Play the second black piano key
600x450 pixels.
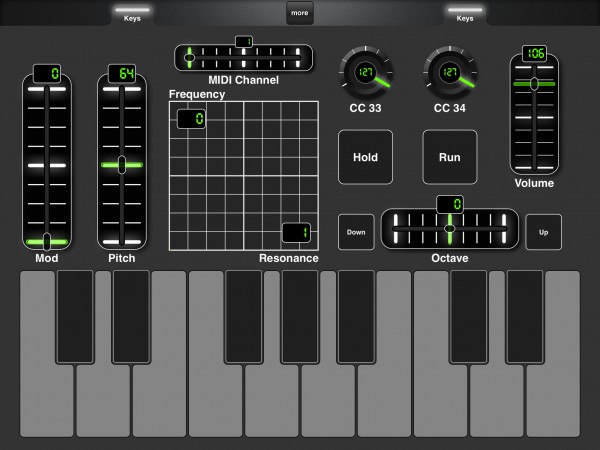[x=131, y=317]
